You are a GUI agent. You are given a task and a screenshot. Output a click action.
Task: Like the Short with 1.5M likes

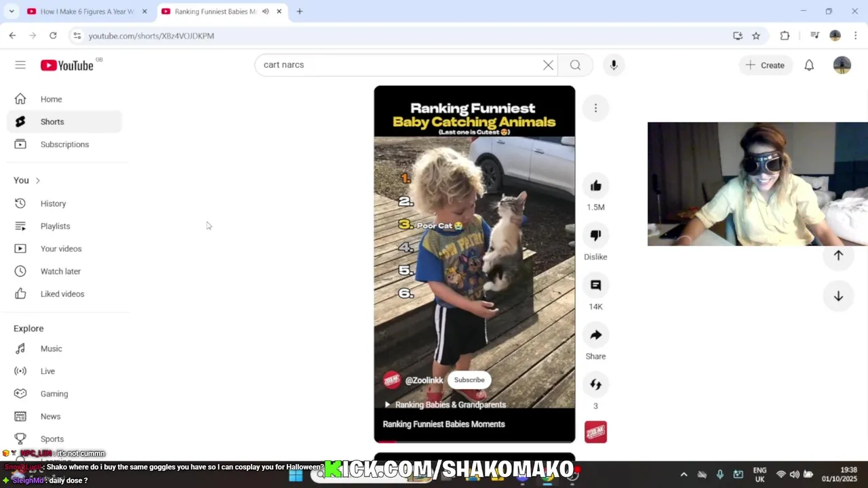tap(595, 186)
